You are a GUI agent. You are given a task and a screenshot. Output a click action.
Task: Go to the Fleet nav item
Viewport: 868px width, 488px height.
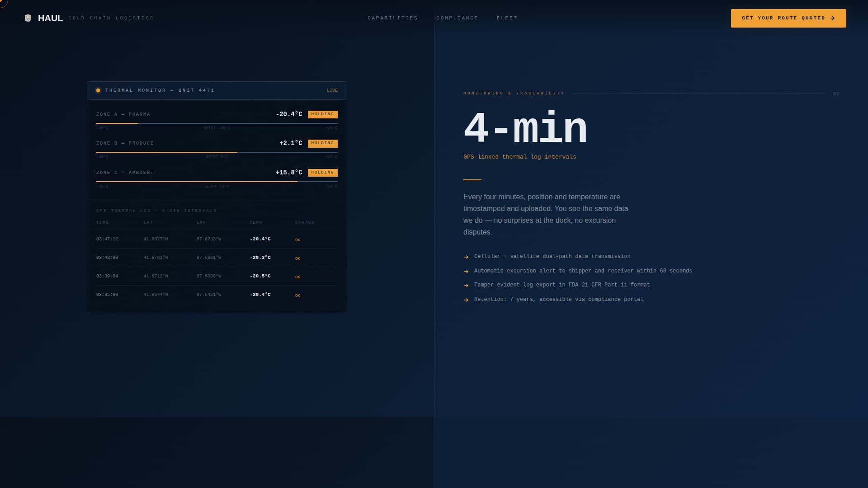(507, 18)
